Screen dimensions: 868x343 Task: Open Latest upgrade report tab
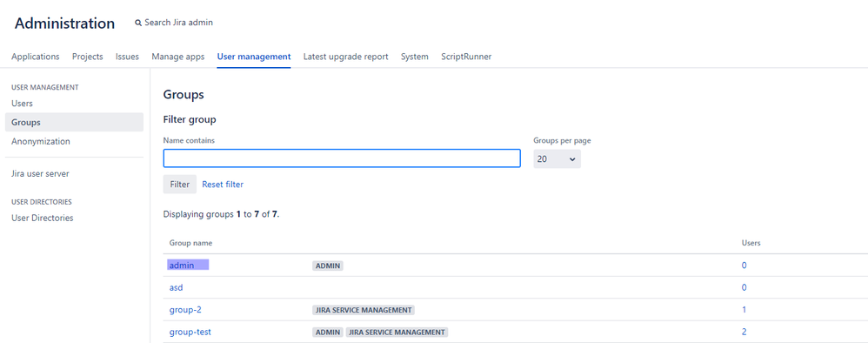tap(345, 57)
